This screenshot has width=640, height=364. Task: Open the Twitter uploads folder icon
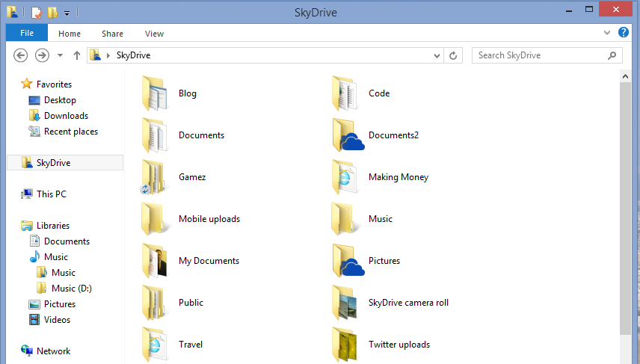tap(345, 345)
